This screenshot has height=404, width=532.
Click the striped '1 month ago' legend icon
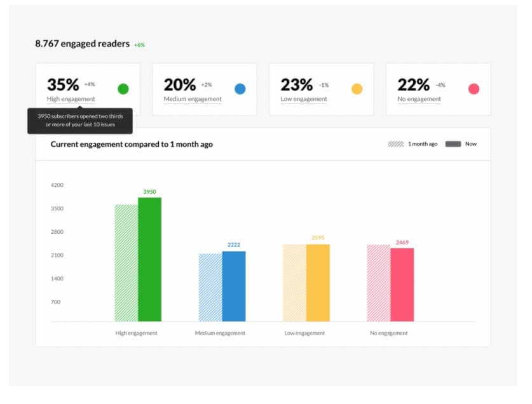tap(396, 144)
